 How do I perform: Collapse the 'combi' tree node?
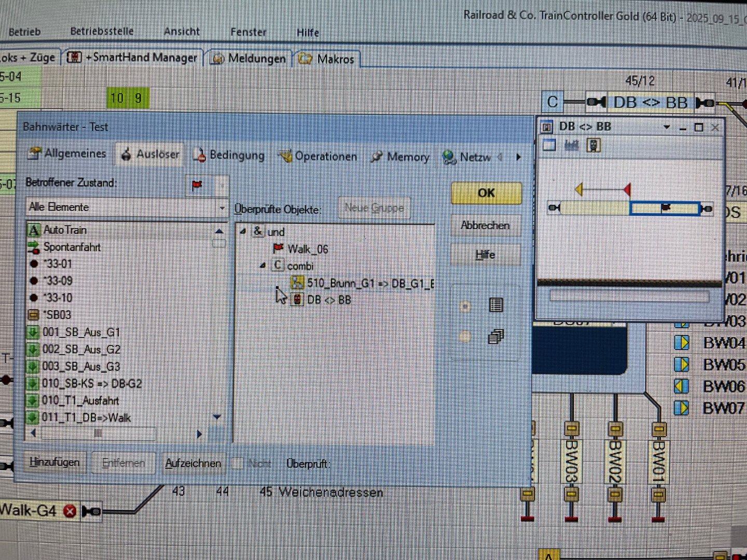pyautogui.click(x=262, y=266)
